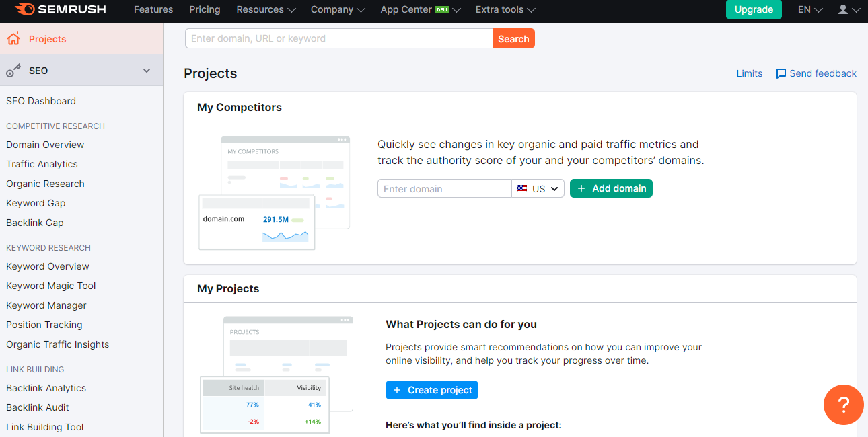Open Backlink Gap in the sidebar
Viewport: 868px width, 437px height.
pos(35,223)
